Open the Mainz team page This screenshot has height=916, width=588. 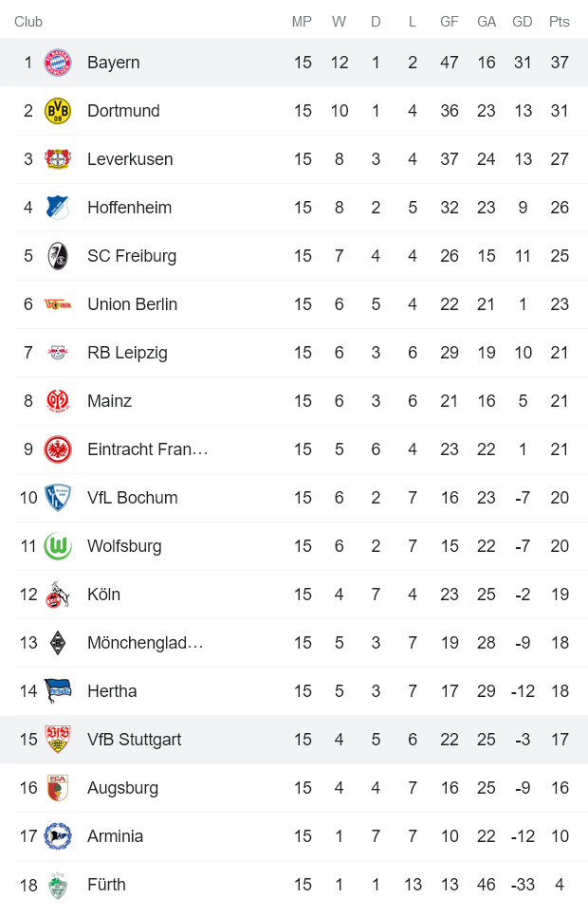pos(109,400)
